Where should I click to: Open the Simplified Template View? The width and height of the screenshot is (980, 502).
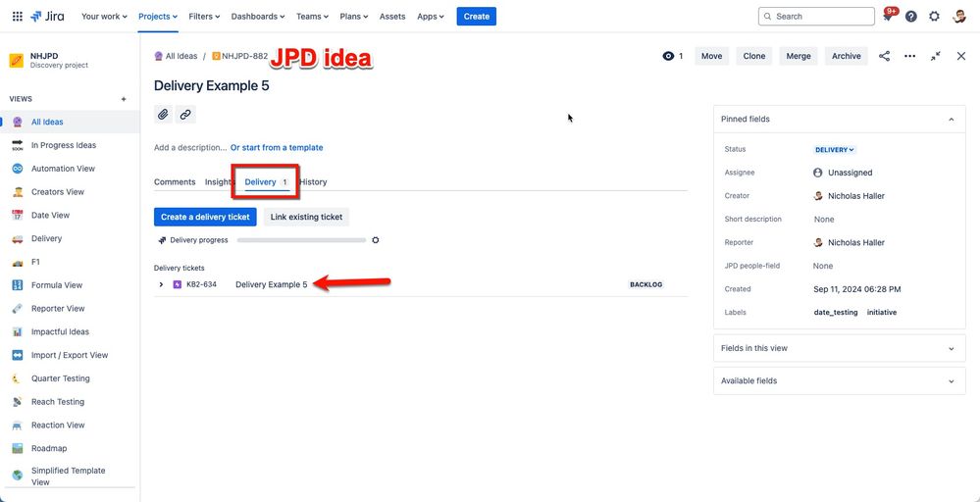pyautogui.click(x=70, y=476)
